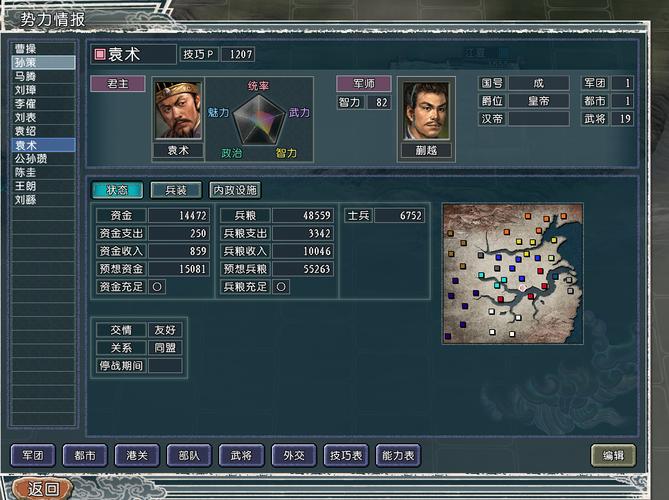Image resolution: width=669 pixels, height=500 pixels.
Task: Click the advisor 蒯越 portrait
Action: (x=426, y=110)
